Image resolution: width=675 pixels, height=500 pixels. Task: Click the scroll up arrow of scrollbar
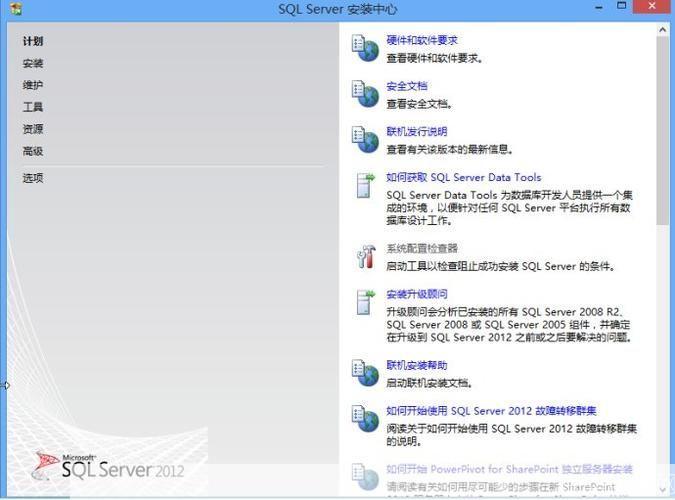click(x=663, y=30)
